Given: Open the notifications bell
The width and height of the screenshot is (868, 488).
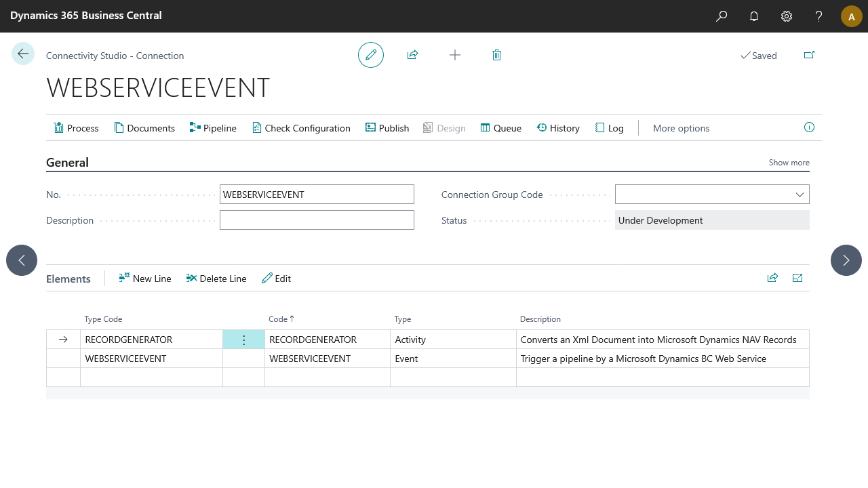Looking at the screenshot, I should click(754, 16).
